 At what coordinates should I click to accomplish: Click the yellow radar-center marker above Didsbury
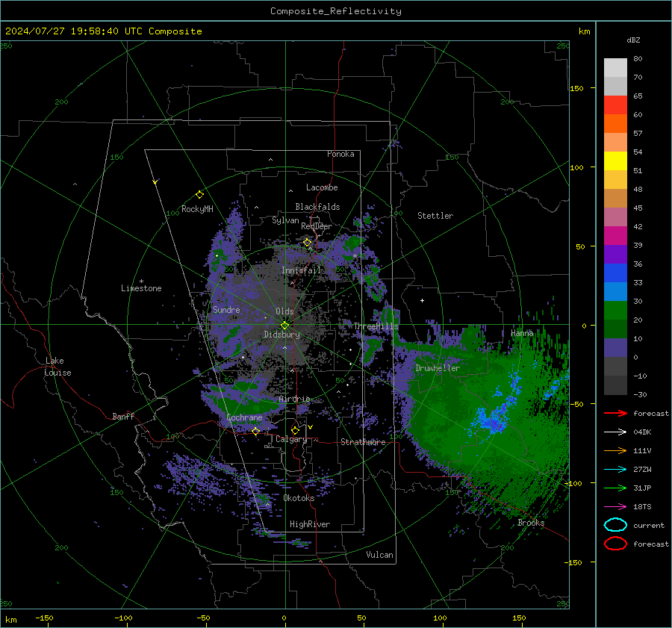284,326
